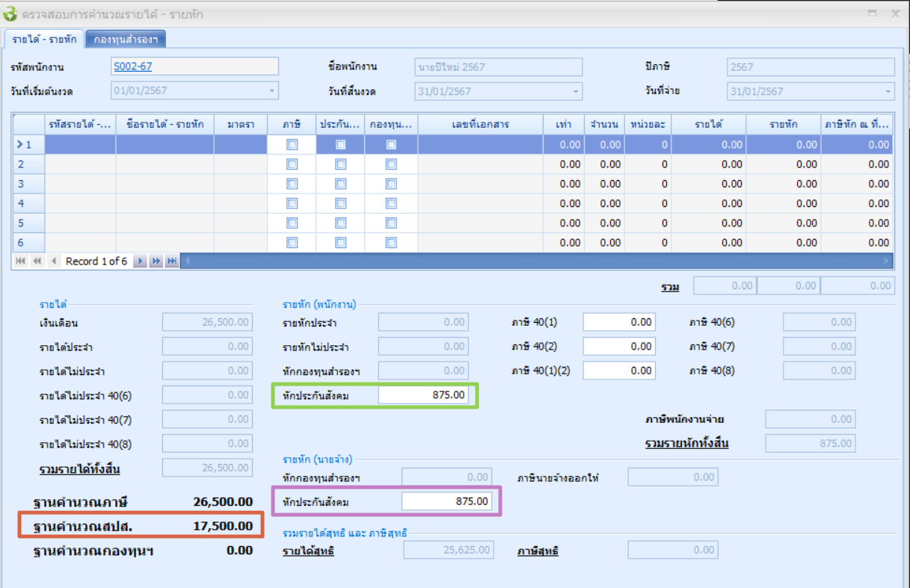Click the next page double-arrow button

point(156,261)
